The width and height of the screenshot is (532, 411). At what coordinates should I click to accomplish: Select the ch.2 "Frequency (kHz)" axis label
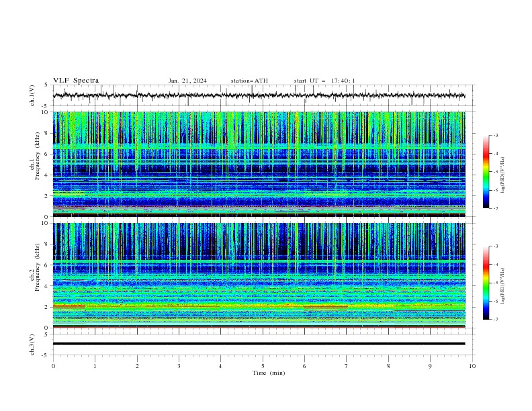click(x=37, y=267)
